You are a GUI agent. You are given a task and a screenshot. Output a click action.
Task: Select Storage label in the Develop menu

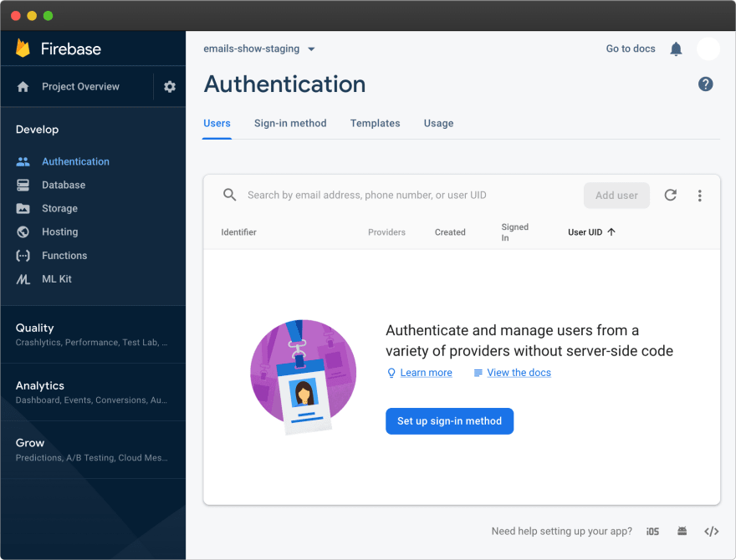[59, 208]
